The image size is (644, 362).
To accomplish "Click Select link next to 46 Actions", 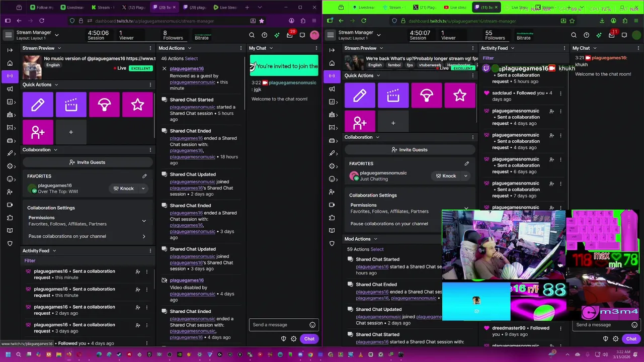I will (191, 58).
